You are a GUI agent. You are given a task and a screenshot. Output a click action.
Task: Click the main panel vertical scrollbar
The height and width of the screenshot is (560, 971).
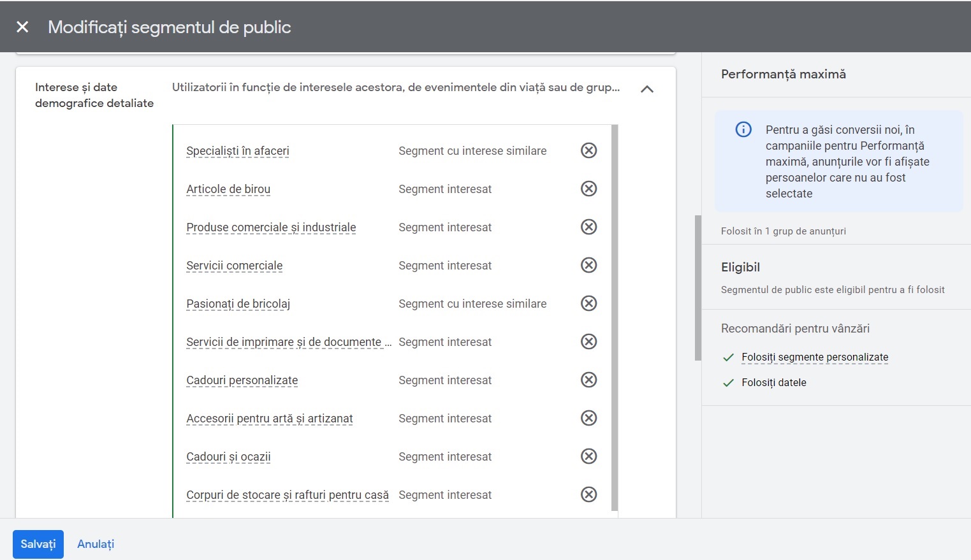(698, 288)
